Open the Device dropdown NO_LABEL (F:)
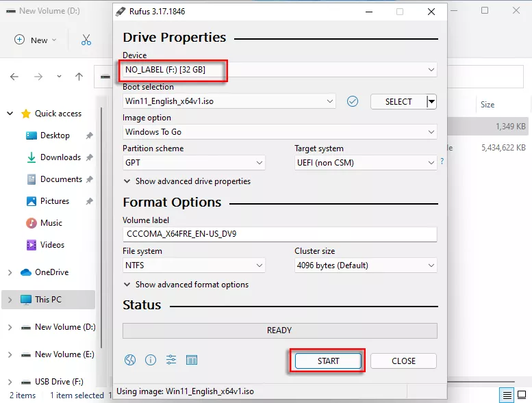 [279, 70]
